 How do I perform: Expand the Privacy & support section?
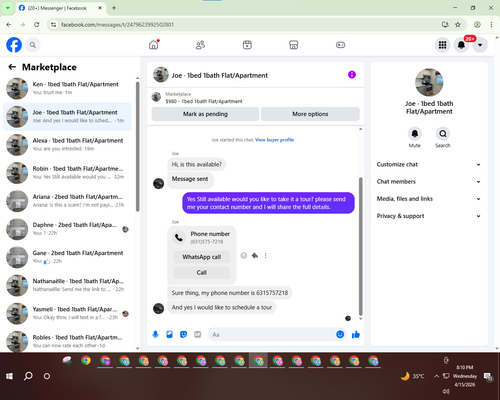(429, 216)
